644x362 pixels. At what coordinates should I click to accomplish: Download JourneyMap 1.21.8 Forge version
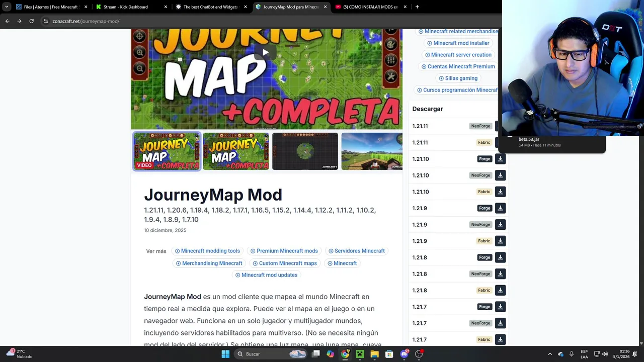(x=500, y=257)
